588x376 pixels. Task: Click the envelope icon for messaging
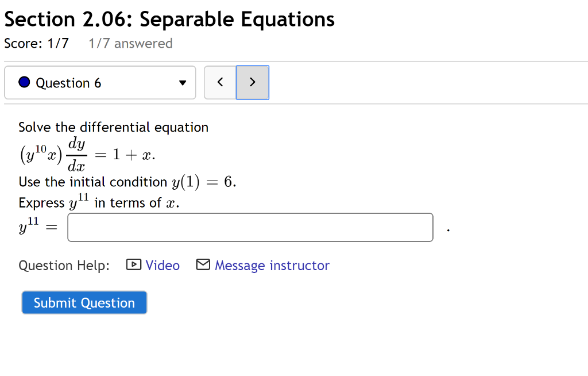pyautogui.click(x=203, y=264)
